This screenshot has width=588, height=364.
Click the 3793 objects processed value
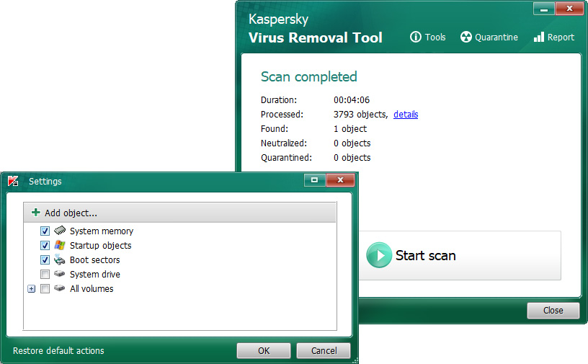point(360,115)
